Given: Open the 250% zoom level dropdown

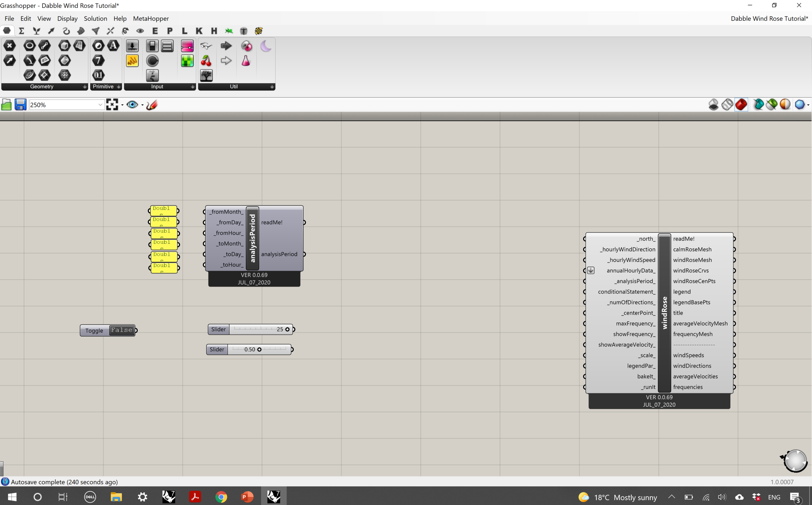Looking at the screenshot, I should (x=100, y=105).
